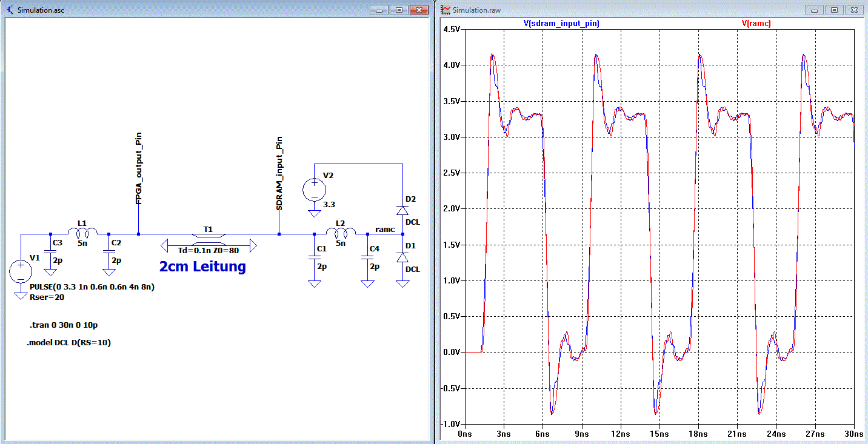
Task: Select the T1 transmission line symbol
Action: (209, 240)
